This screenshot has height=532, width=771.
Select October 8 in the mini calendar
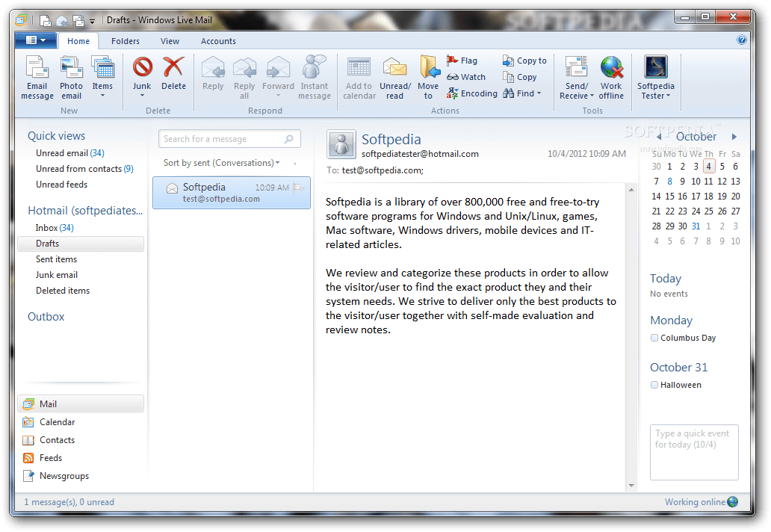pos(669,182)
